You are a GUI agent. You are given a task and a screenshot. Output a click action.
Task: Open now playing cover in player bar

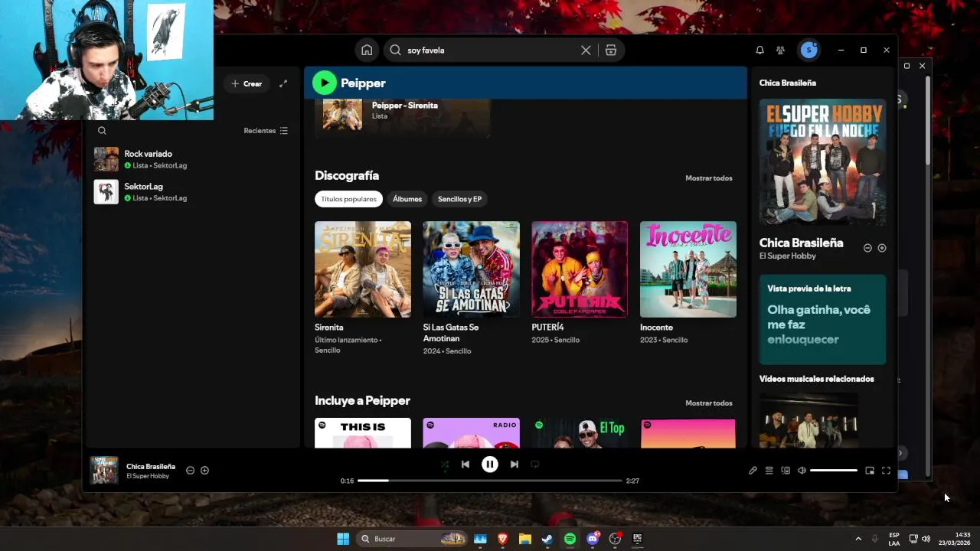pos(104,471)
